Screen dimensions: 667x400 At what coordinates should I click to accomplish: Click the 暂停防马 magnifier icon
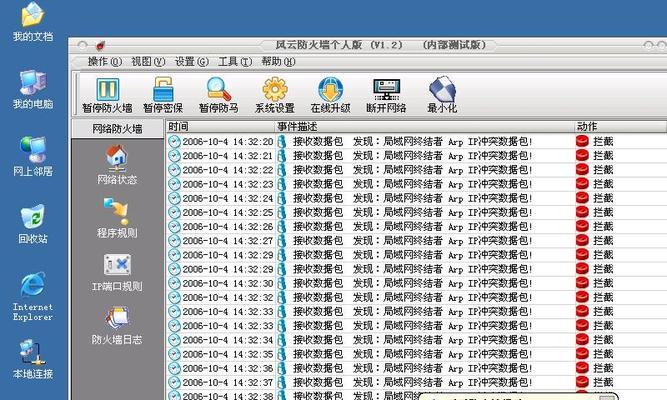point(219,89)
